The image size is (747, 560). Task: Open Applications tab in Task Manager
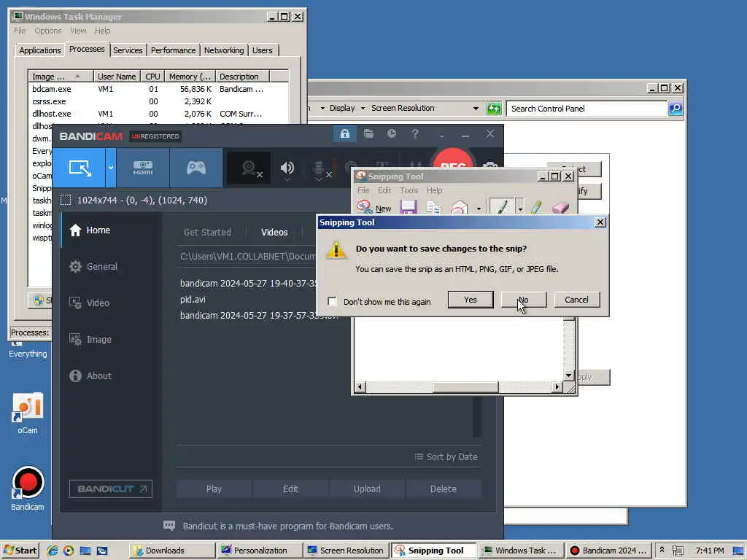click(40, 50)
